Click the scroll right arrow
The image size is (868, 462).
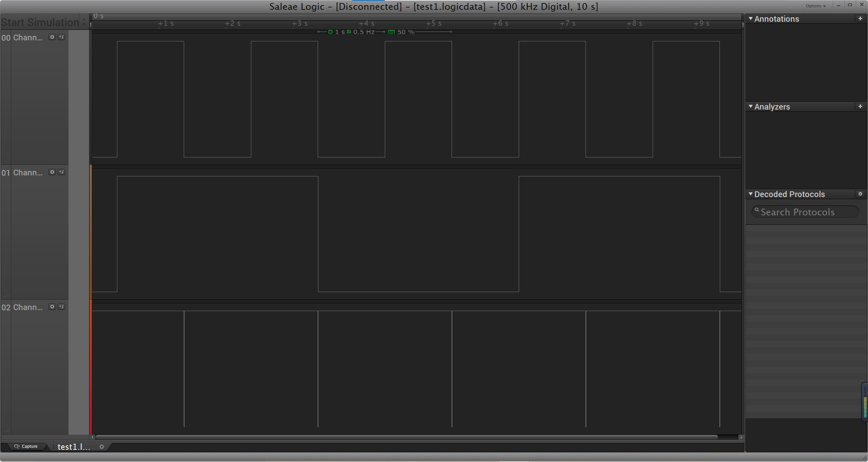click(741, 437)
